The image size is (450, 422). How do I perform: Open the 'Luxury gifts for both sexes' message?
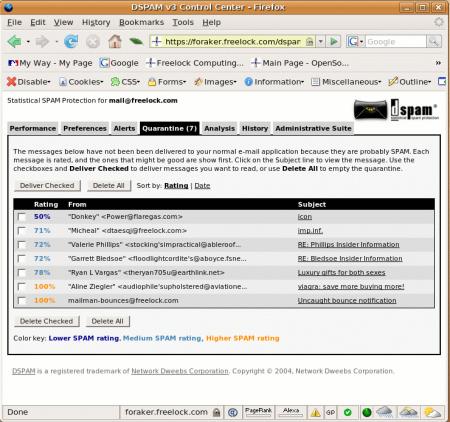[341, 273]
